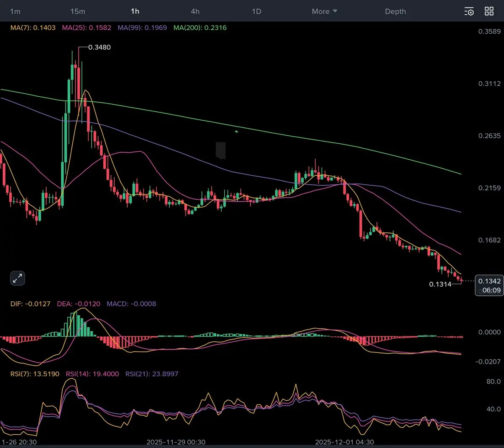Click the MACD 0.0000 axis label

489,332
